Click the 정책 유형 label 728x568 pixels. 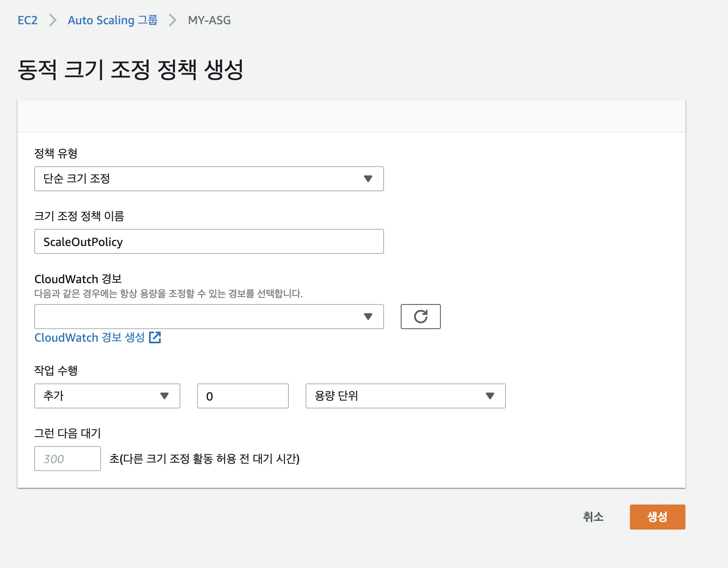[x=56, y=153]
